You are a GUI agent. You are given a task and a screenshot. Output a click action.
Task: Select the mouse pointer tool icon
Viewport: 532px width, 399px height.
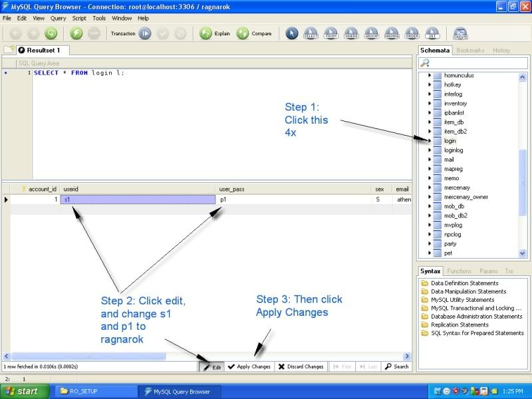292,33
